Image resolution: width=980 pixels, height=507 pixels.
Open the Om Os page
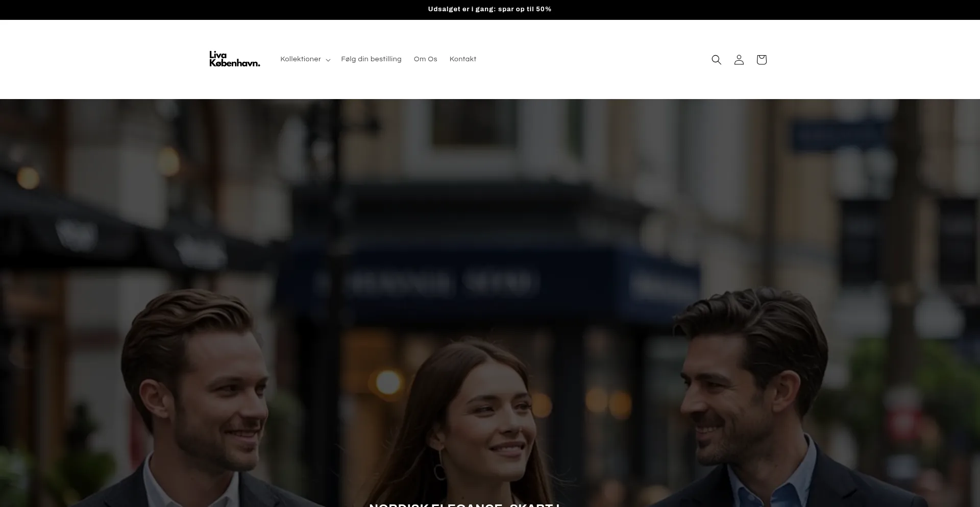tap(425, 59)
